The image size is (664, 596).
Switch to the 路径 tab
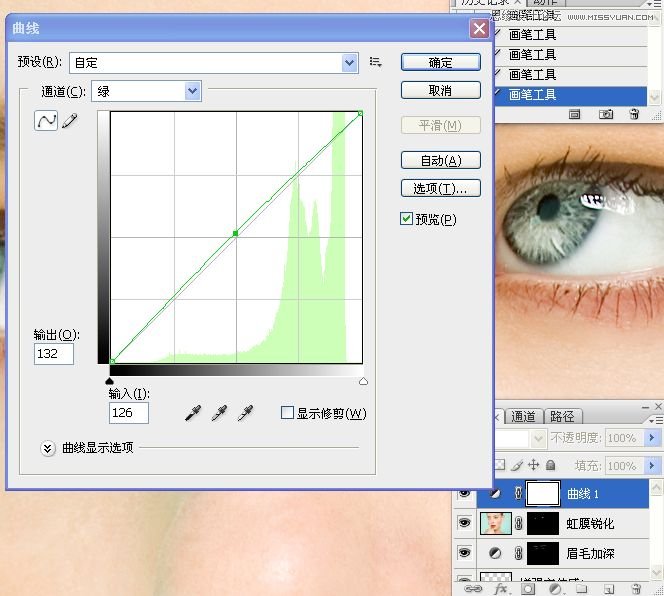coord(562,416)
